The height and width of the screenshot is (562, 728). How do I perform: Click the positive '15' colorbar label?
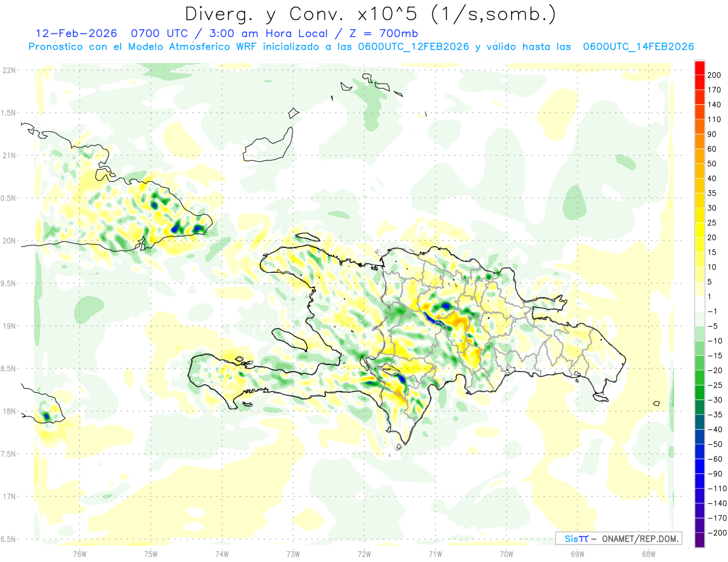tap(712, 252)
